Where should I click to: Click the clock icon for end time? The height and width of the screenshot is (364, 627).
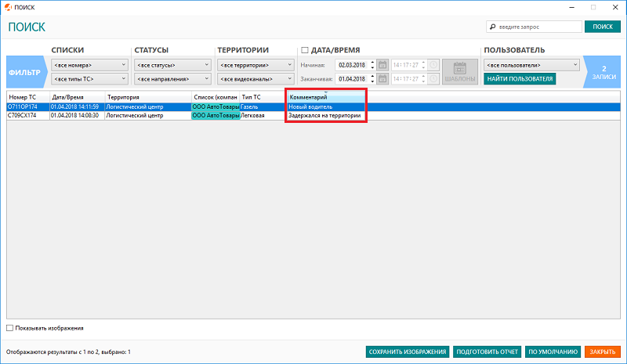tap(433, 79)
